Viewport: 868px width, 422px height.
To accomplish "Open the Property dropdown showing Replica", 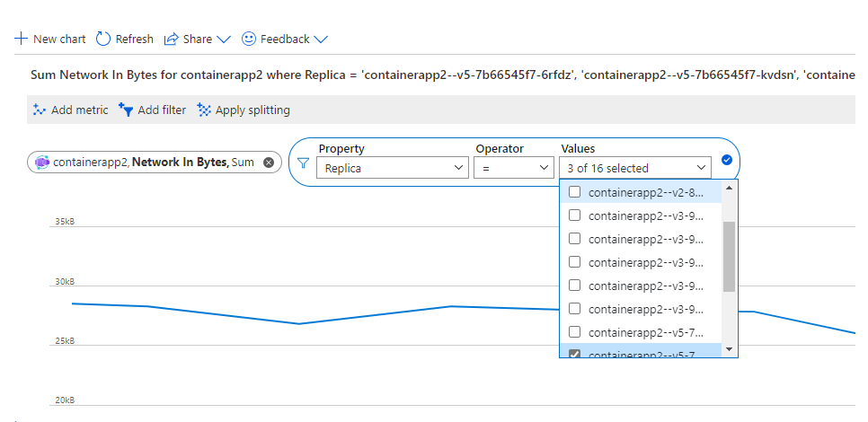I will 392,168.
